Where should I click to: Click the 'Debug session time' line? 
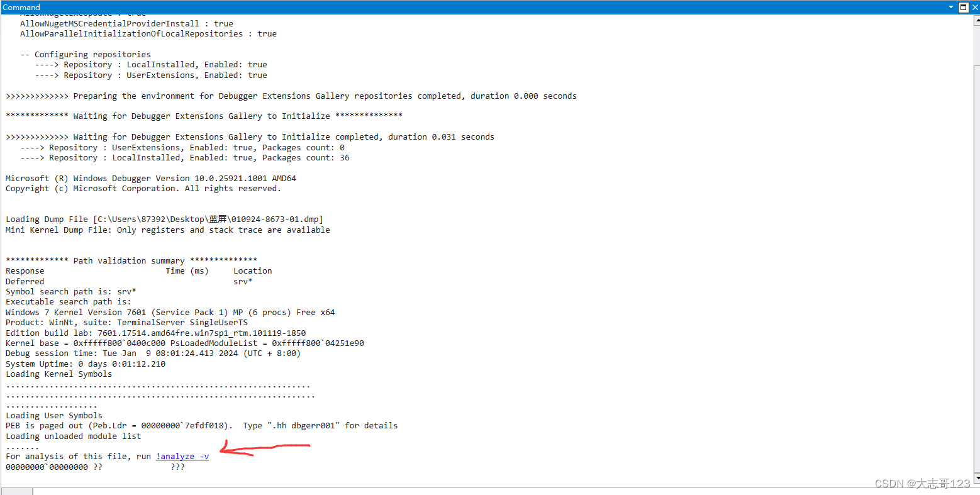coord(153,353)
